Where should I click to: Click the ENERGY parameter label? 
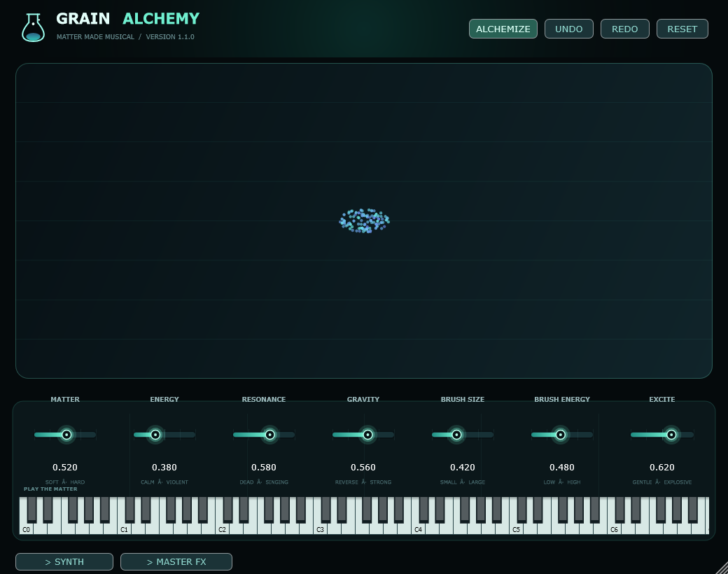164,400
